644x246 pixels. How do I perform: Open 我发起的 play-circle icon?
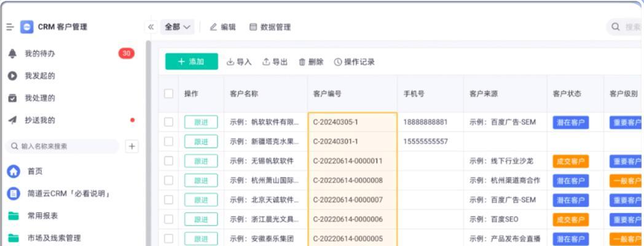[x=13, y=76]
